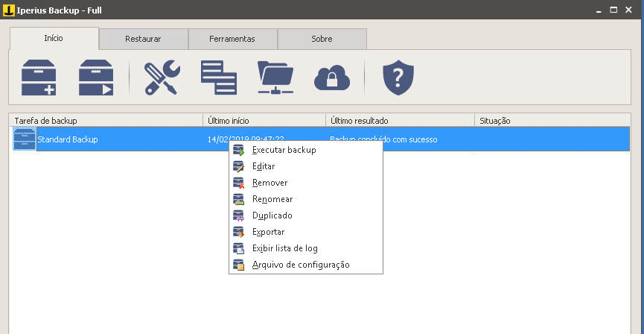The image size is (644, 334).
Task: Open general settings wrench and screwdriver icon
Action: [x=162, y=78]
